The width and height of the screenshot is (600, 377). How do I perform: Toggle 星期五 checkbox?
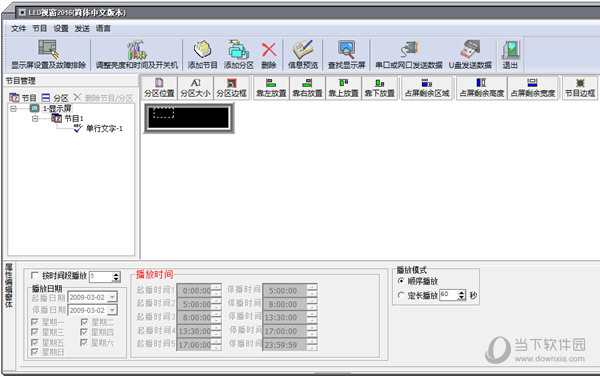pos(34,342)
